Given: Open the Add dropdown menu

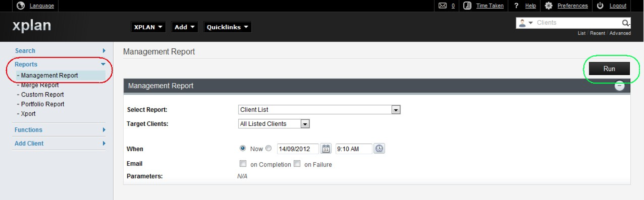Looking at the screenshot, I should 185,27.
